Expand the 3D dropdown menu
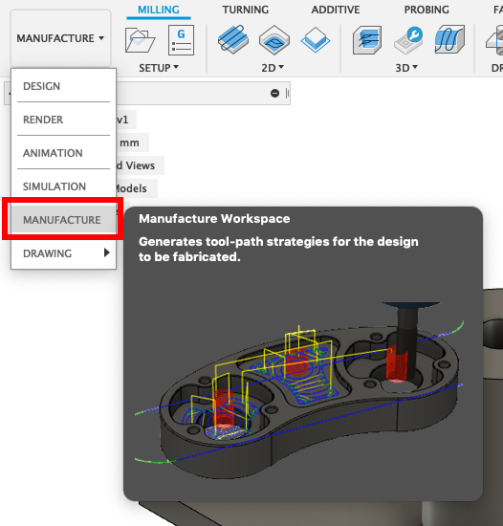This screenshot has width=503, height=526. point(406,68)
